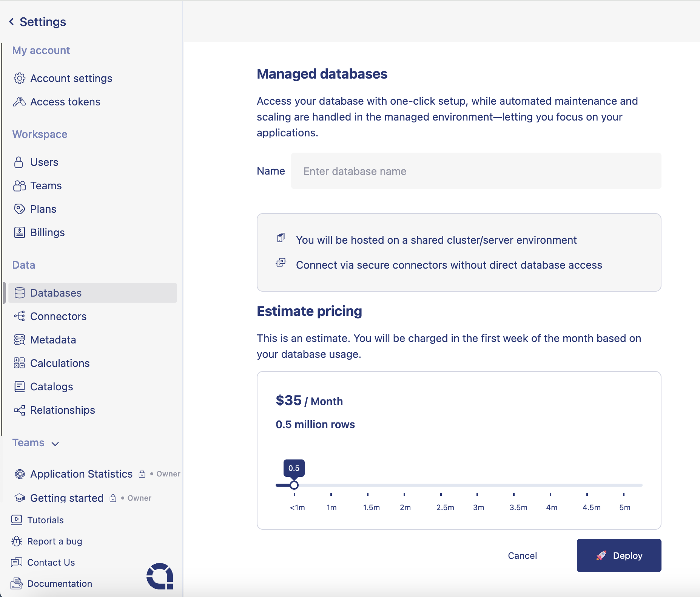This screenshot has height=597, width=700.
Task: Focus the database Name input field
Action: (476, 171)
